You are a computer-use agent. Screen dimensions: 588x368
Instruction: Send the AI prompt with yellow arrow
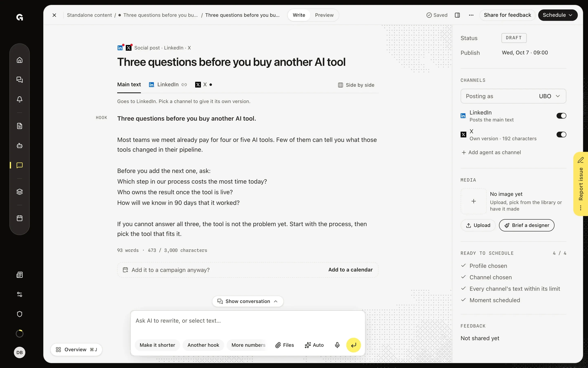(354, 345)
